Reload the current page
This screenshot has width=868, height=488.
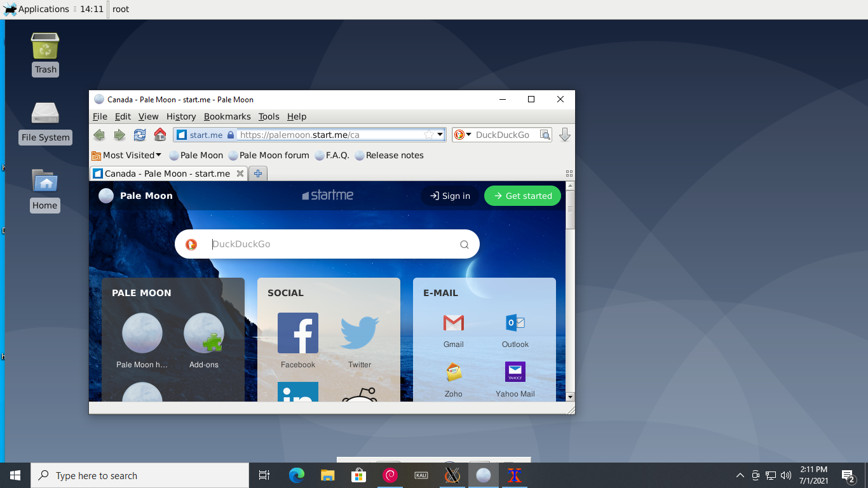(140, 135)
